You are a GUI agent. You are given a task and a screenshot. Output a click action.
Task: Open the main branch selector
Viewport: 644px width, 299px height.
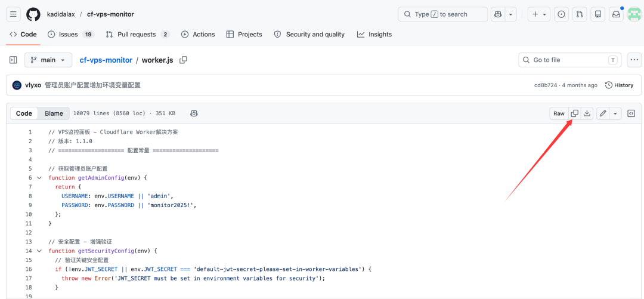click(x=48, y=60)
